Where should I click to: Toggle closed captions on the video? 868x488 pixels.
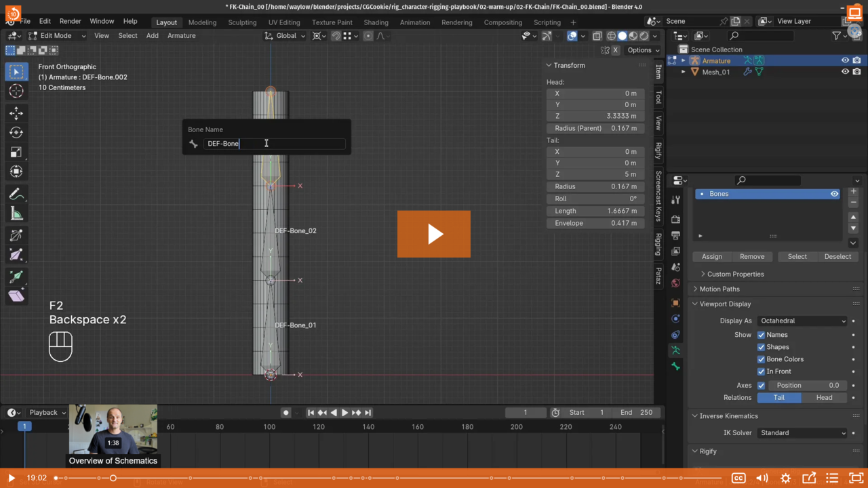[738, 478]
